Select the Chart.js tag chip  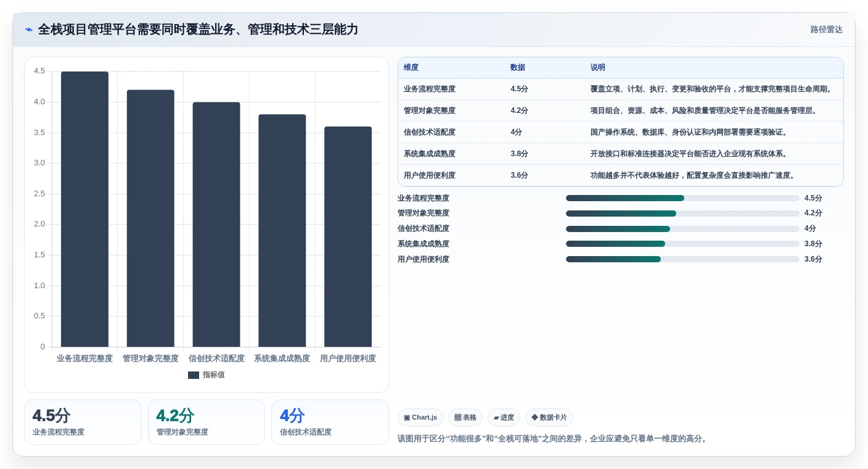(420, 418)
